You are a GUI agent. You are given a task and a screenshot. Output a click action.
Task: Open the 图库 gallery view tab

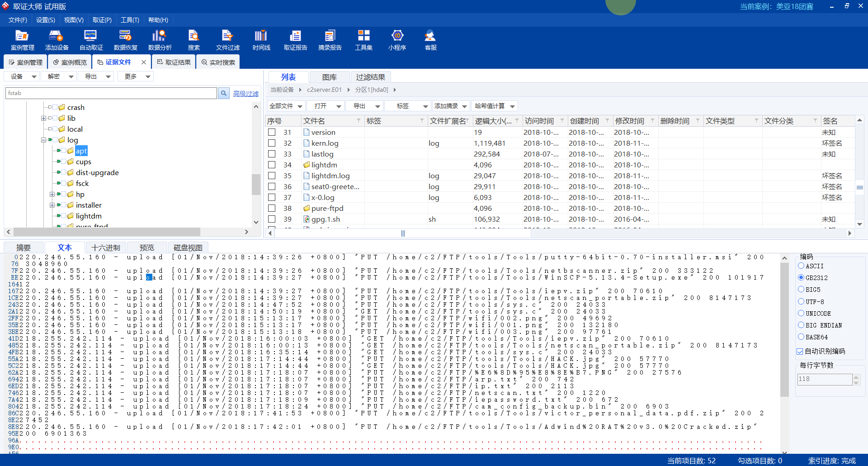click(x=329, y=77)
